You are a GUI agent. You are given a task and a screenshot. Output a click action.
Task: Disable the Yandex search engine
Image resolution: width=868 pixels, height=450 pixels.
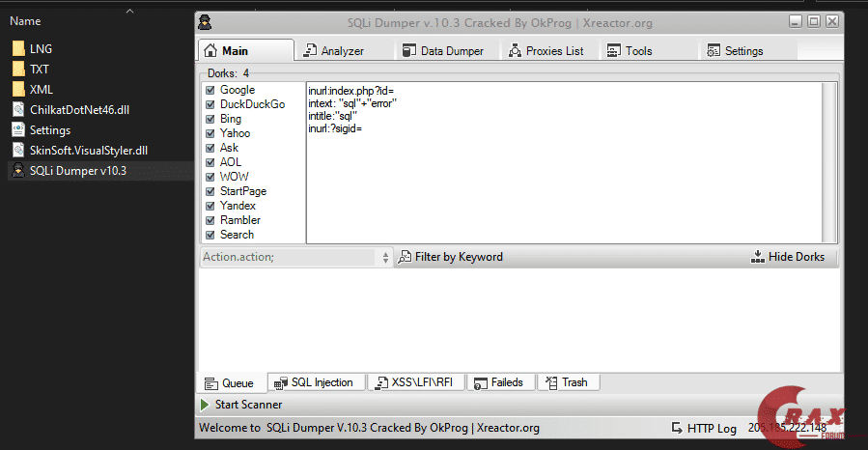[210, 206]
